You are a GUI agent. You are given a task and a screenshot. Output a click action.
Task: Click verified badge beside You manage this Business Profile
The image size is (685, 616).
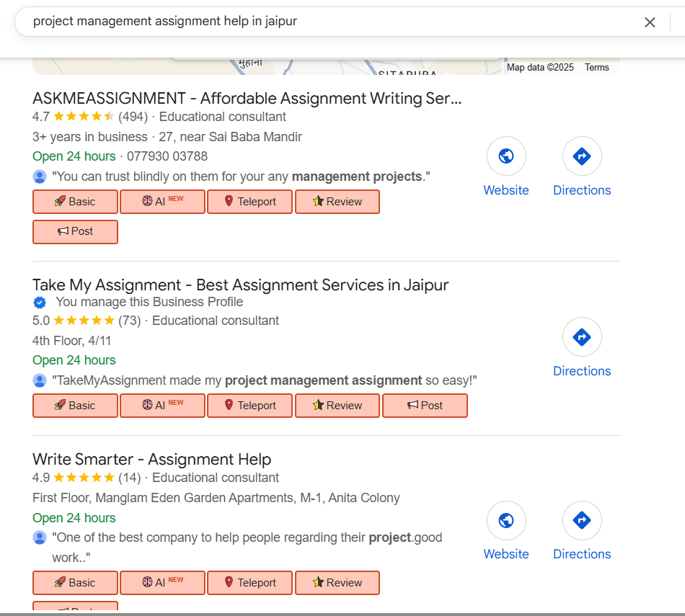(40, 303)
